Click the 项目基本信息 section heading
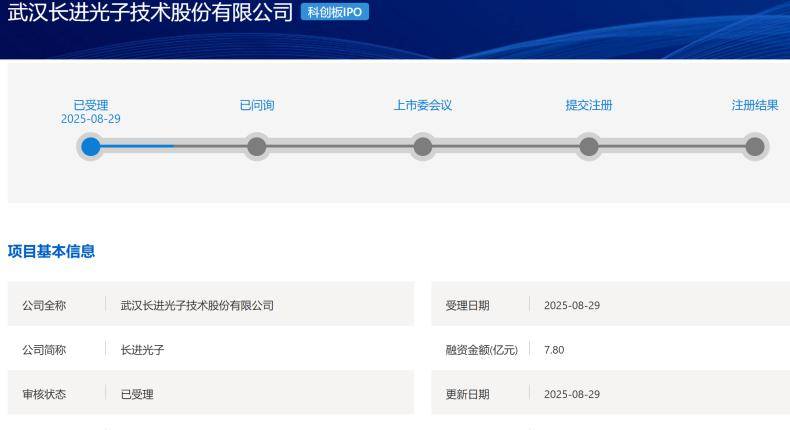This screenshot has width=790, height=430. [x=52, y=251]
